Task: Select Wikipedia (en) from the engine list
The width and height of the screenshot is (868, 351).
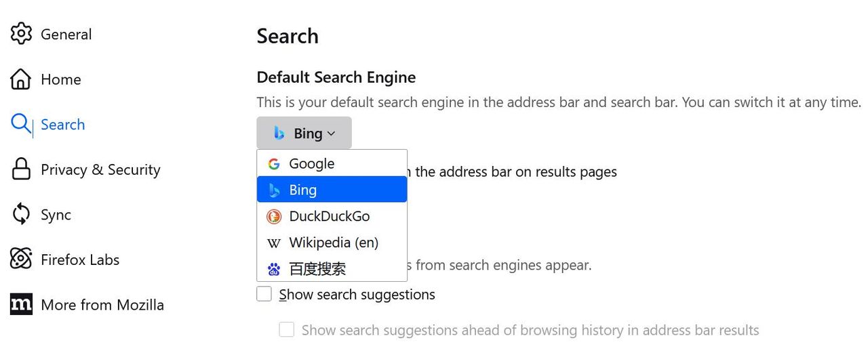Action: (333, 243)
